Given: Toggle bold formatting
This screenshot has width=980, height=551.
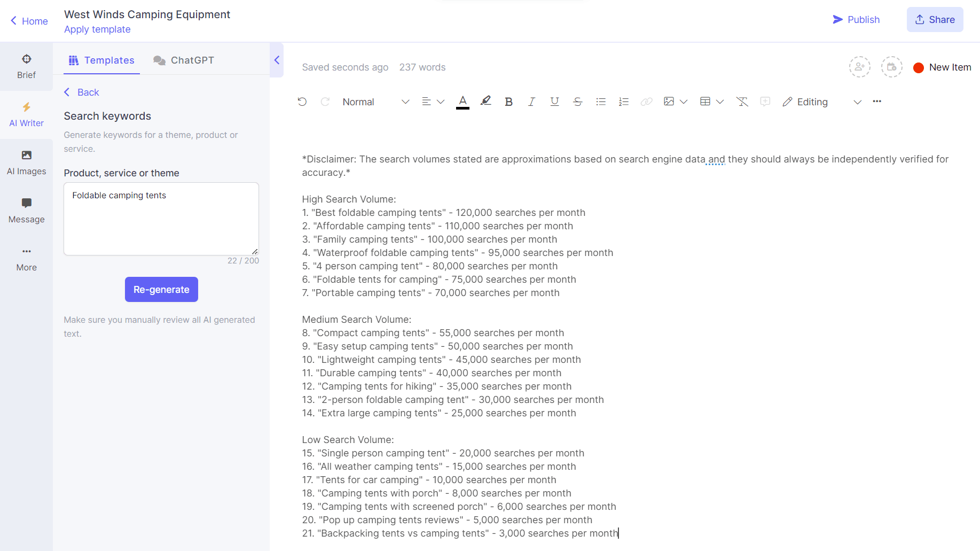Looking at the screenshot, I should coord(508,102).
